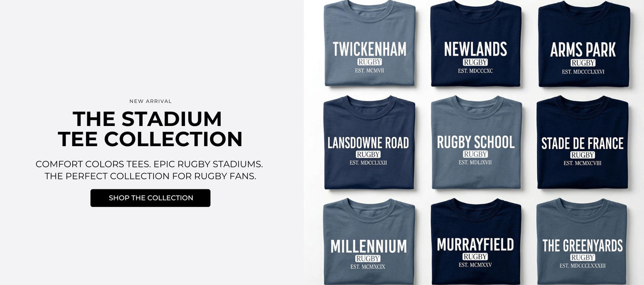Choose the Millennium rugby tee

(369, 242)
